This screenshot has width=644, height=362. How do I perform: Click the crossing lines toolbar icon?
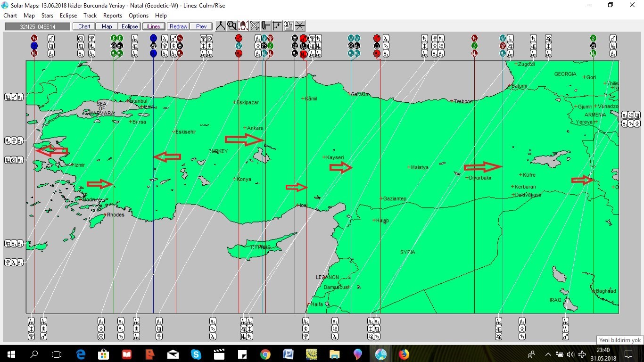(x=300, y=26)
